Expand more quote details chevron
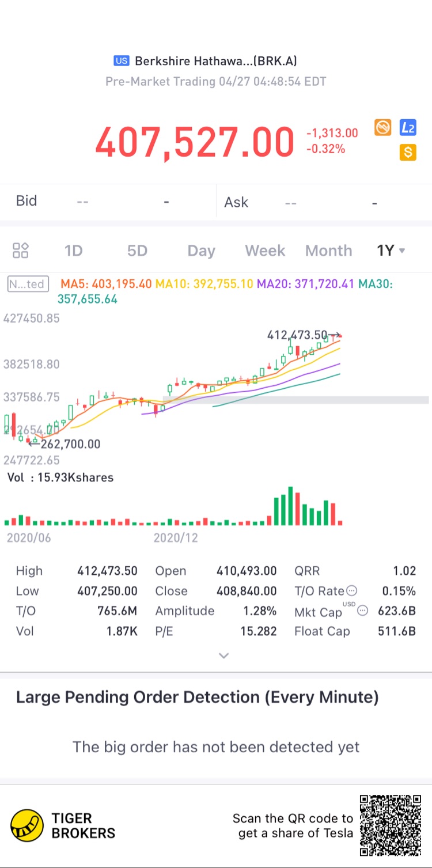 pyautogui.click(x=224, y=655)
